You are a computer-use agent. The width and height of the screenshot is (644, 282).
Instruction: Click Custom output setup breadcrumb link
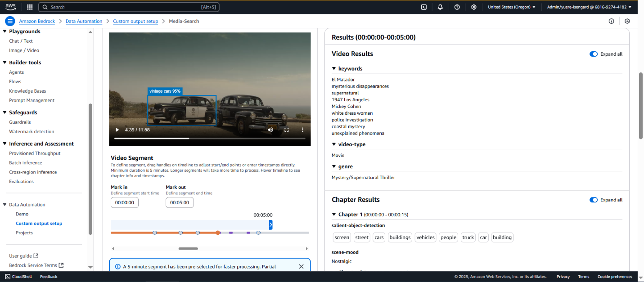click(135, 21)
